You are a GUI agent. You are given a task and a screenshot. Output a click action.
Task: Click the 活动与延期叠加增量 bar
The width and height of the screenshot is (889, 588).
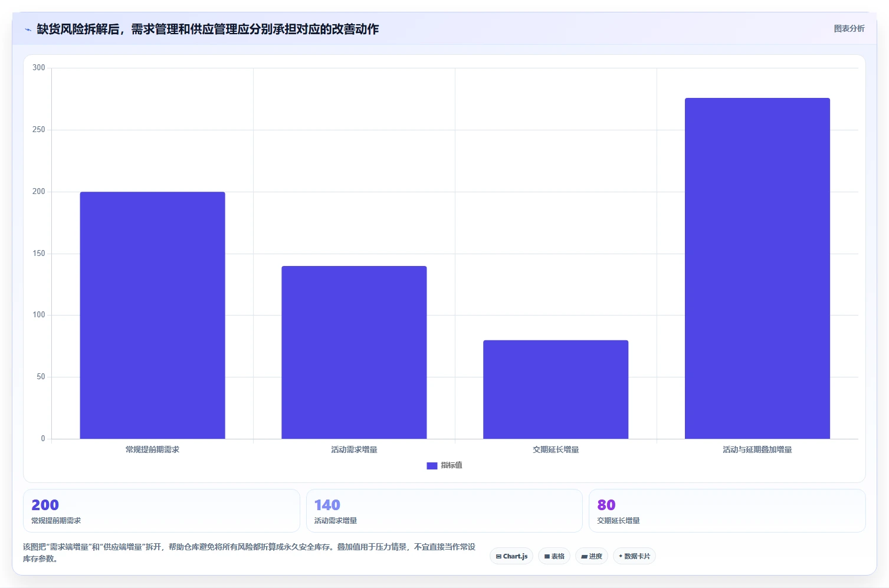click(x=757, y=268)
